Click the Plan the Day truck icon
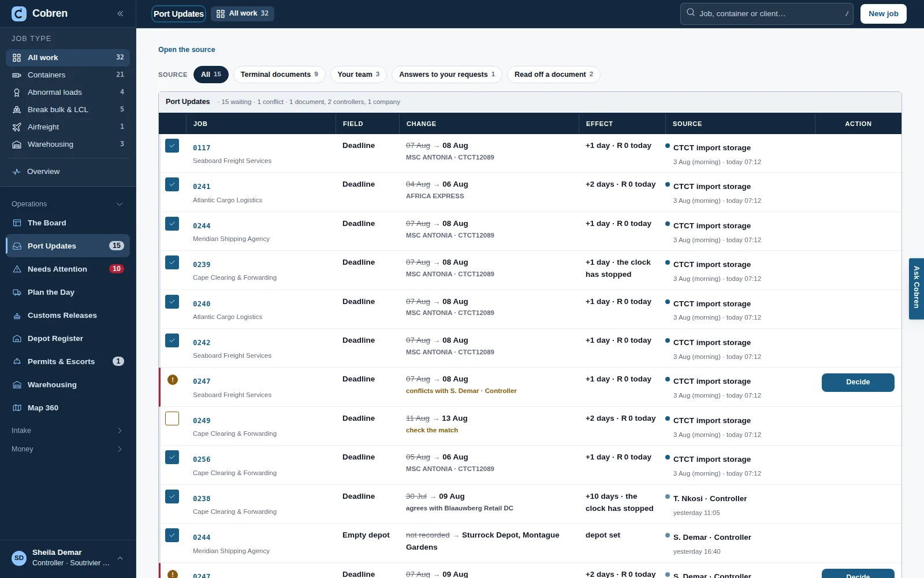The image size is (924, 578). click(x=17, y=292)
